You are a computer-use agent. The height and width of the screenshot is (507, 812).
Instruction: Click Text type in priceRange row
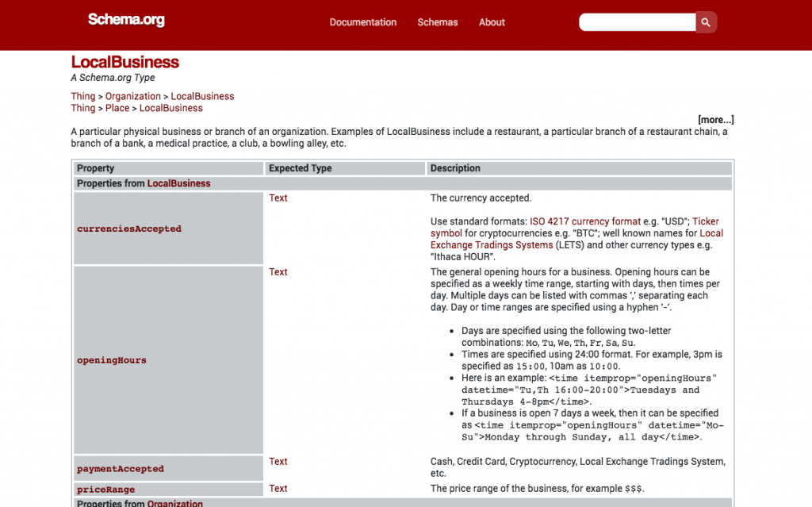278,488
